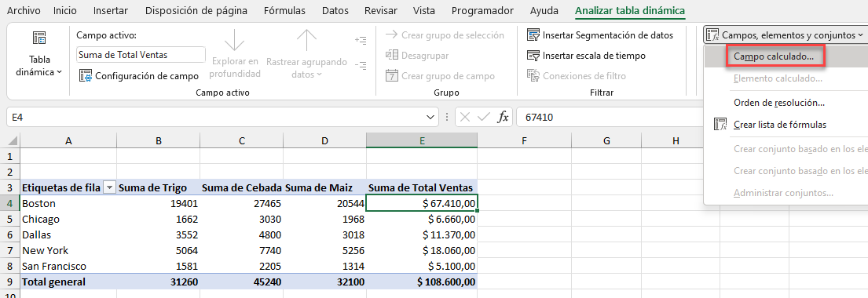This screenshot has width=868, height=298.
Task: Click the Chicago row label cell
Action: (x=68, y=219)
